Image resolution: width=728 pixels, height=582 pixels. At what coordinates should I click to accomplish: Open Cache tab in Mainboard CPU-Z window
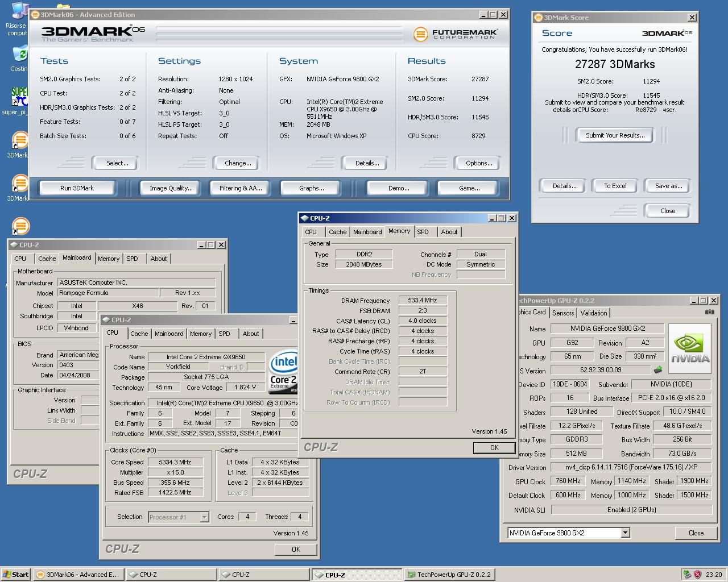coord(47,259)
